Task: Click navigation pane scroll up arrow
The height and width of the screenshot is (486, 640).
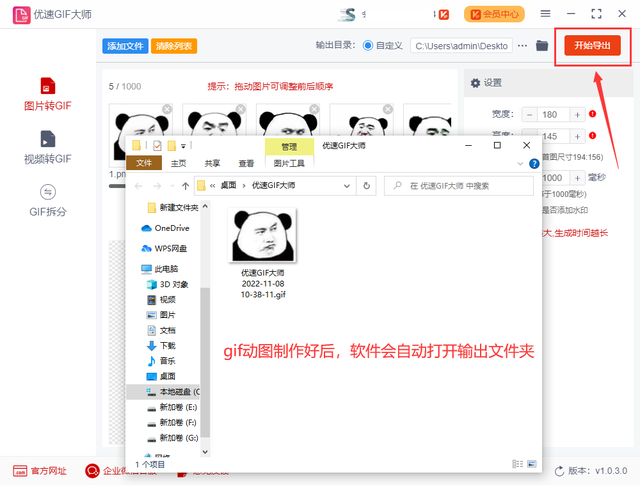Action: (x=205, y=206)
